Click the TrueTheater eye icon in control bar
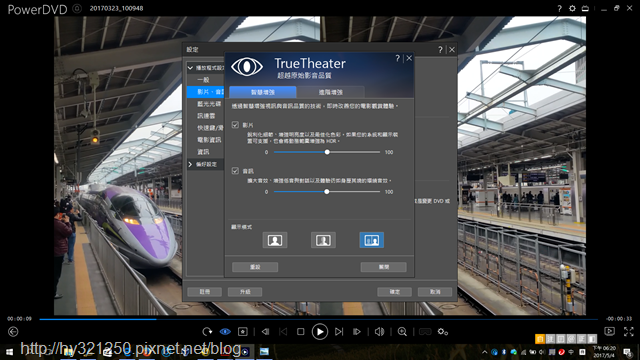This screenshot has width=640, height=360. 225,332
